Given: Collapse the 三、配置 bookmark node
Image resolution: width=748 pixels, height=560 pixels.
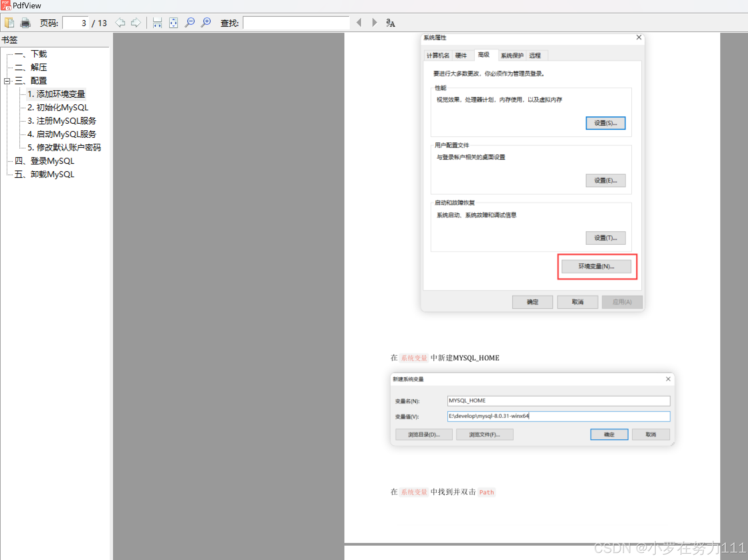Looking at the screenshot, I should click(7, 81).
